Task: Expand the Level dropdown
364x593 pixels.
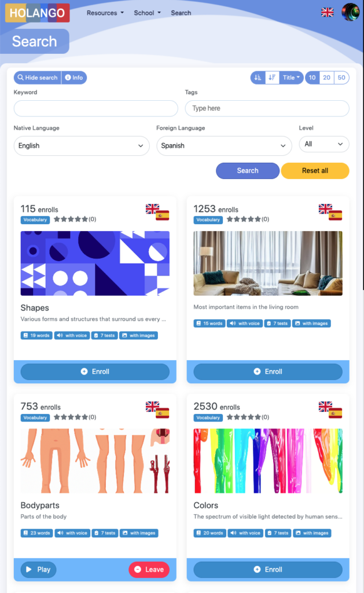Action: click(x=324, y=144)
